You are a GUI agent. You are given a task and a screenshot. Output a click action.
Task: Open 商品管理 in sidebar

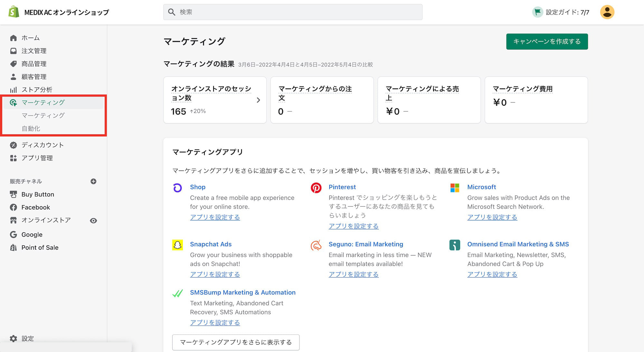[x=34, y=64]
